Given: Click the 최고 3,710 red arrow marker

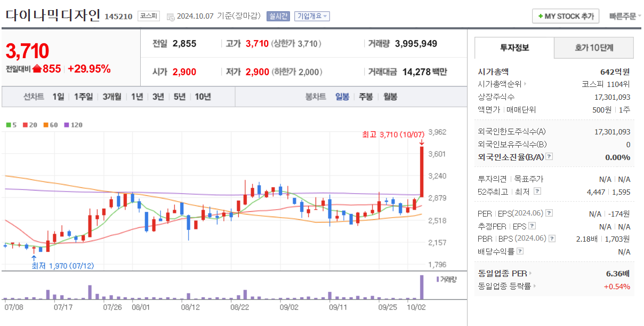Looking at the screenshot, I should [x=421, y=142].
